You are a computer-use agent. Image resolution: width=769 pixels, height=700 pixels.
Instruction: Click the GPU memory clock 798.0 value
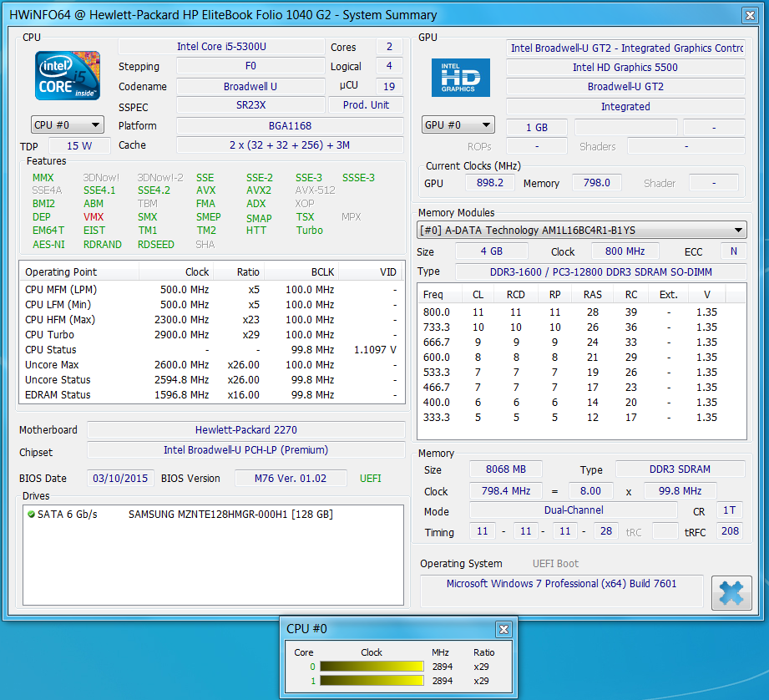pyautogui.click(x=597, y=182)
